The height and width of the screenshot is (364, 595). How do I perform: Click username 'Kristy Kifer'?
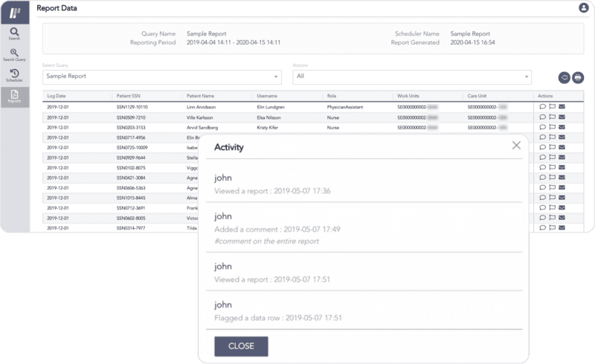268,128
